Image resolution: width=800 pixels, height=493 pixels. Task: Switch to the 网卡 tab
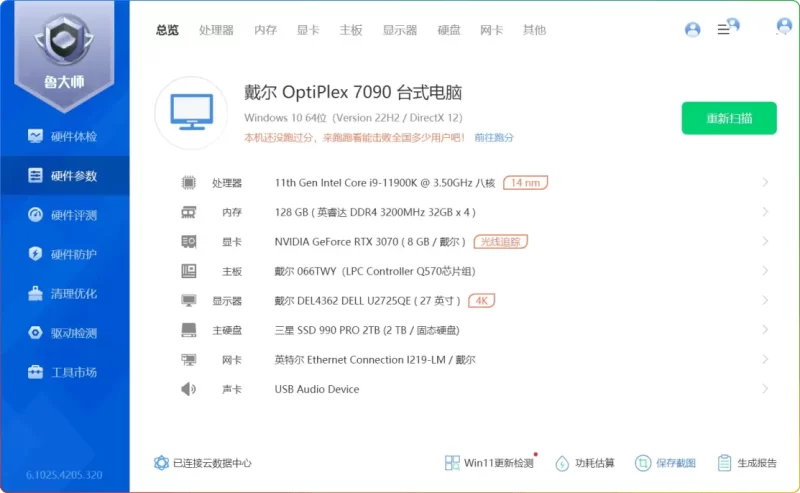click(x=491, y=30)
